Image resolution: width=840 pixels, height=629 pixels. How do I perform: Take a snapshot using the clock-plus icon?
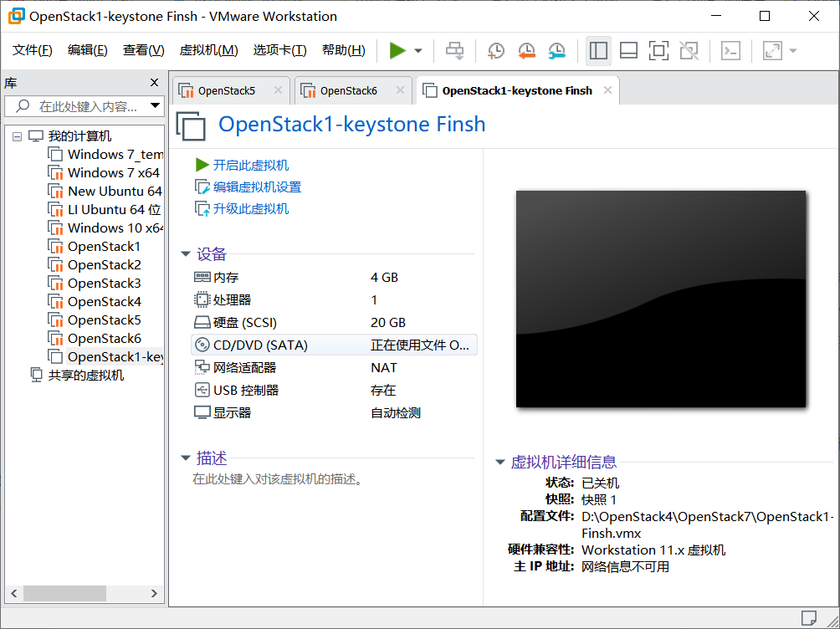point(496,51)
